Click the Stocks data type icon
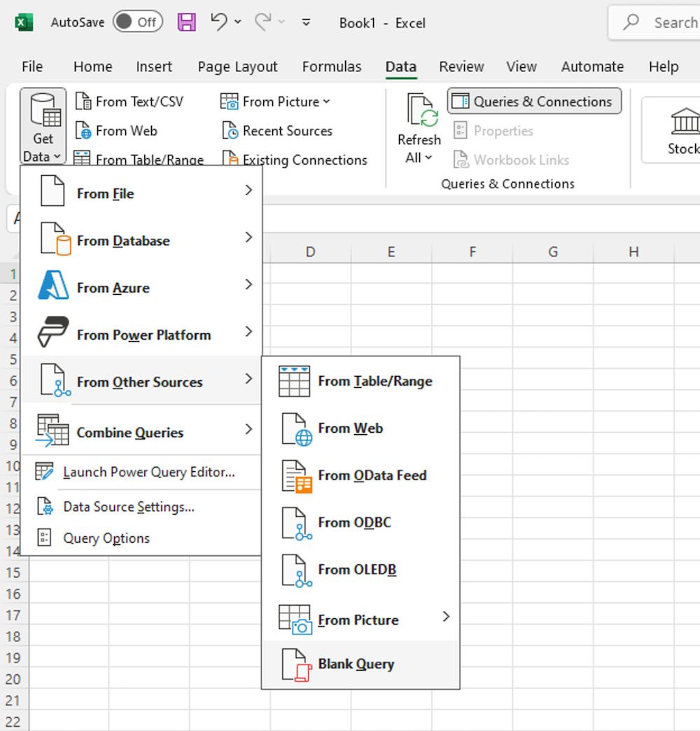Viewport: 700px width, 731px height. point(684,121)
